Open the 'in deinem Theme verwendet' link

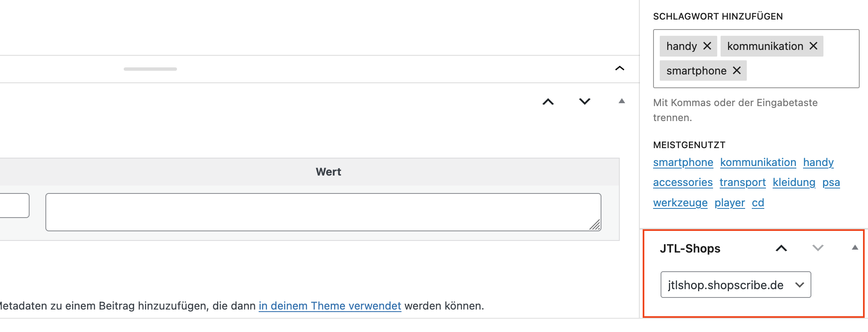[x=330, y=306]
